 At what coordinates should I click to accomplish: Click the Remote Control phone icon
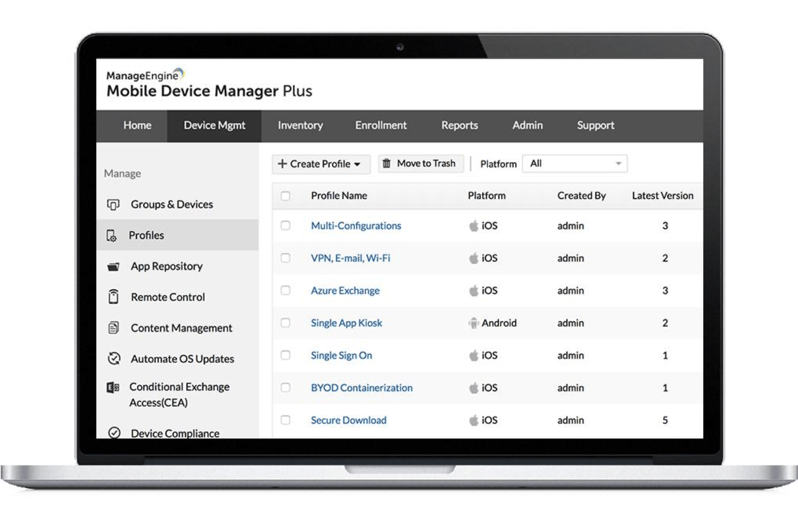pos(113,297)
